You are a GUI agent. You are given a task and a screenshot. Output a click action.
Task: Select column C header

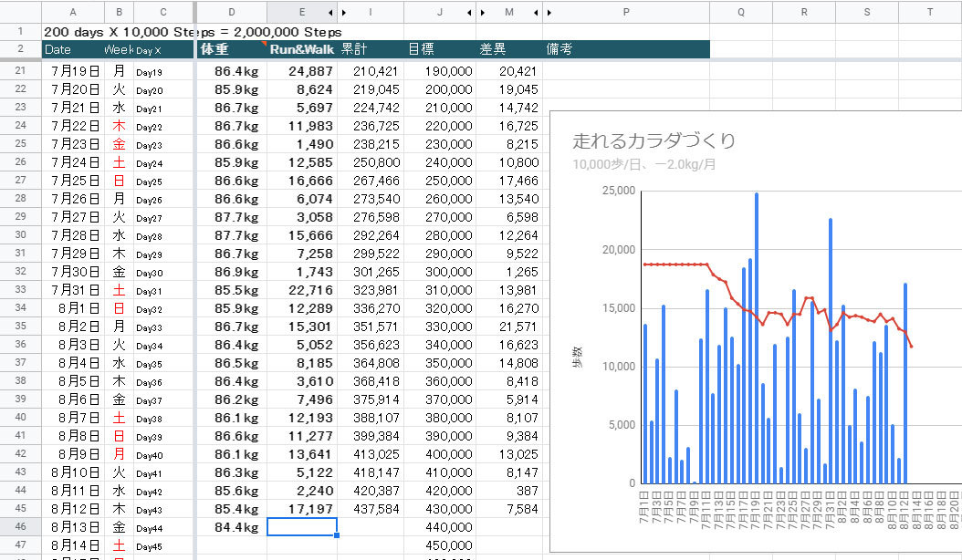163,12
